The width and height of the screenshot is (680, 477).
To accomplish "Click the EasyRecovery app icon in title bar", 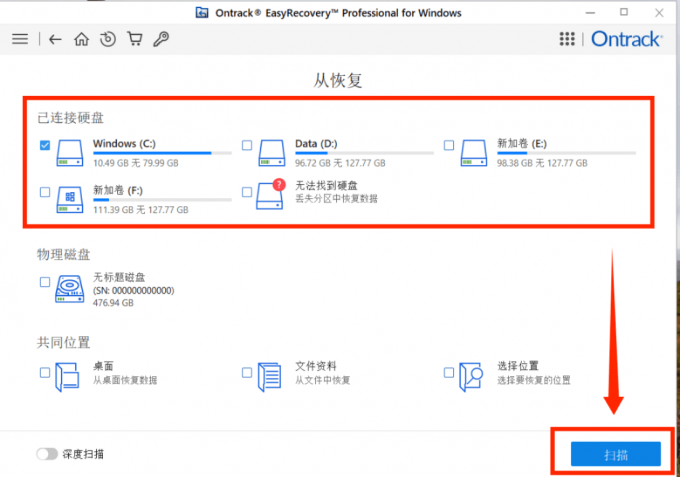I will (x=202, y=13).
